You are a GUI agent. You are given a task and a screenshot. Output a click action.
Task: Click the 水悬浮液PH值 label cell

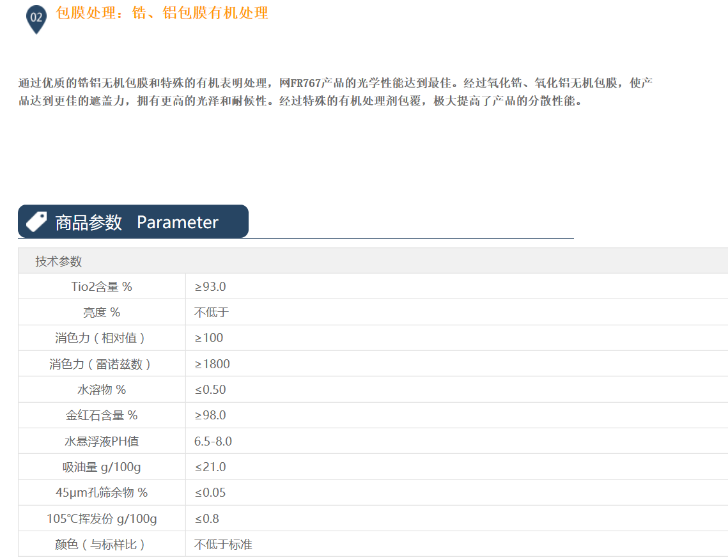coord(102,441)
